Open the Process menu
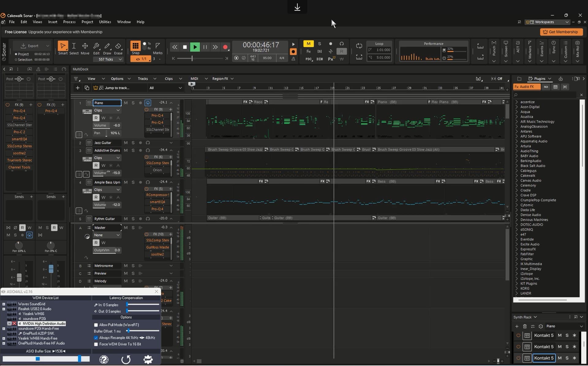Image resolution: width=588 pixels, height=366 pixels. coord(69,22)
